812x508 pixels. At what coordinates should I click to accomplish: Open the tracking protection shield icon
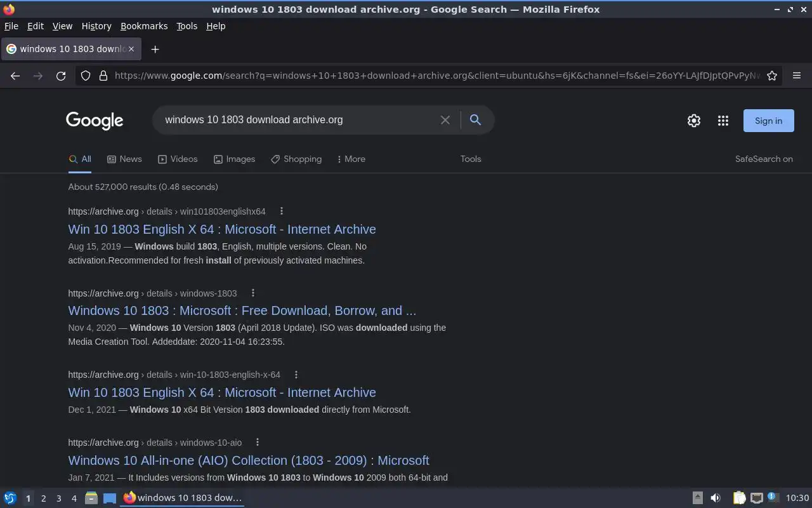(x=86, y=76)
